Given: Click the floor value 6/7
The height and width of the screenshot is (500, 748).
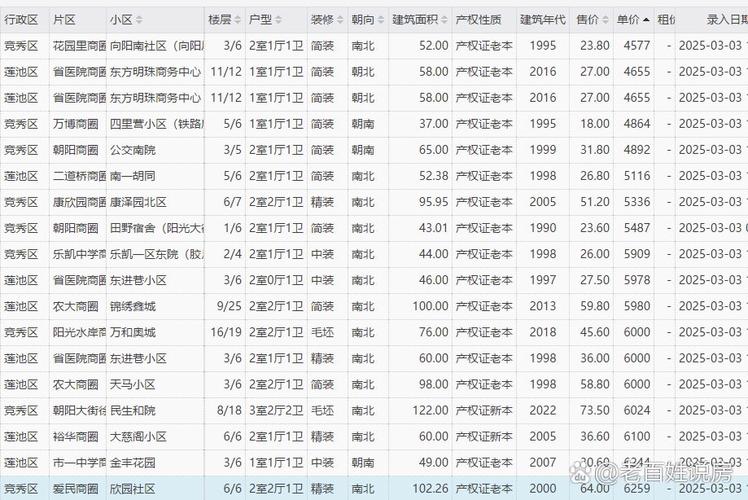Looking at the screenshot, I should pos(232,202).
